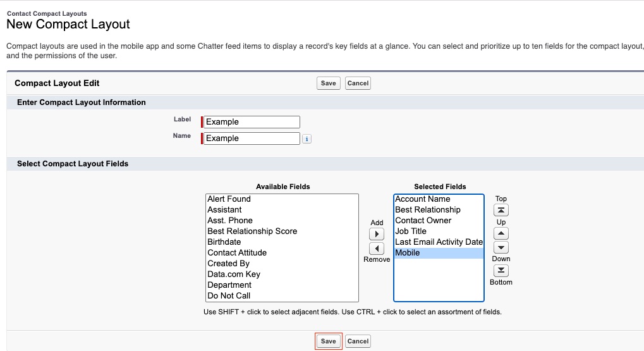The height and width of the screenshot is (351, 644).
Task: Move selected field to Top
Action: coord(501,211)
